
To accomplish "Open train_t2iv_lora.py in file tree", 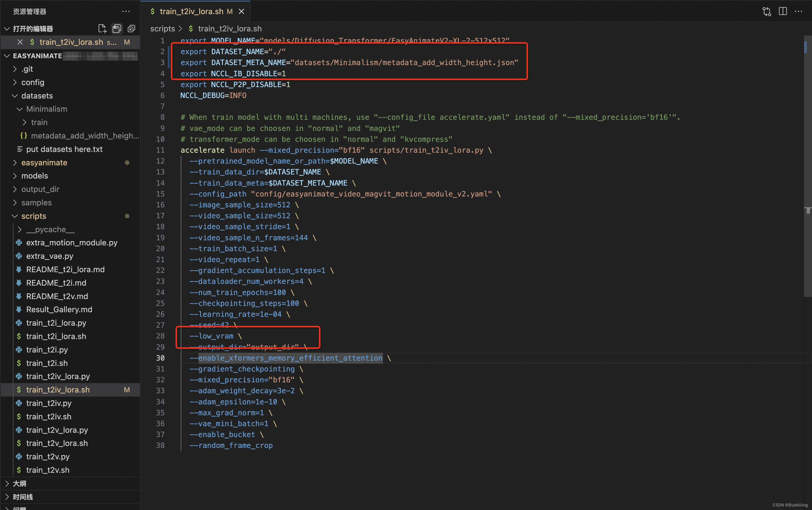I will click(58, 377).
